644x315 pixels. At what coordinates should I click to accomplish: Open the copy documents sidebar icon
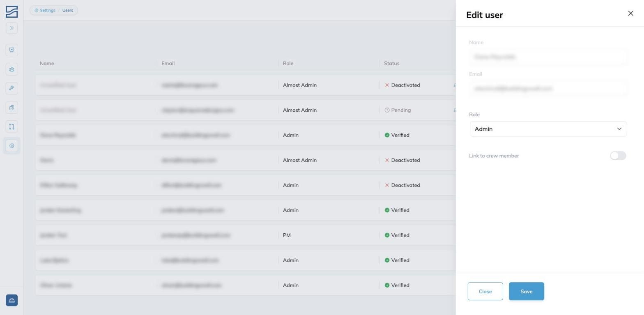coord(11,108)
